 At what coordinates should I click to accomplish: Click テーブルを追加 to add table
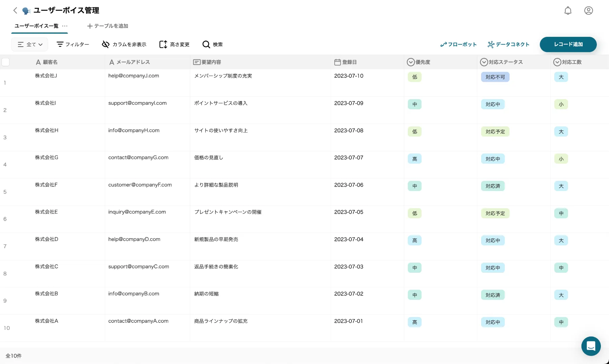pyautogui.click(x=108, y=26)
